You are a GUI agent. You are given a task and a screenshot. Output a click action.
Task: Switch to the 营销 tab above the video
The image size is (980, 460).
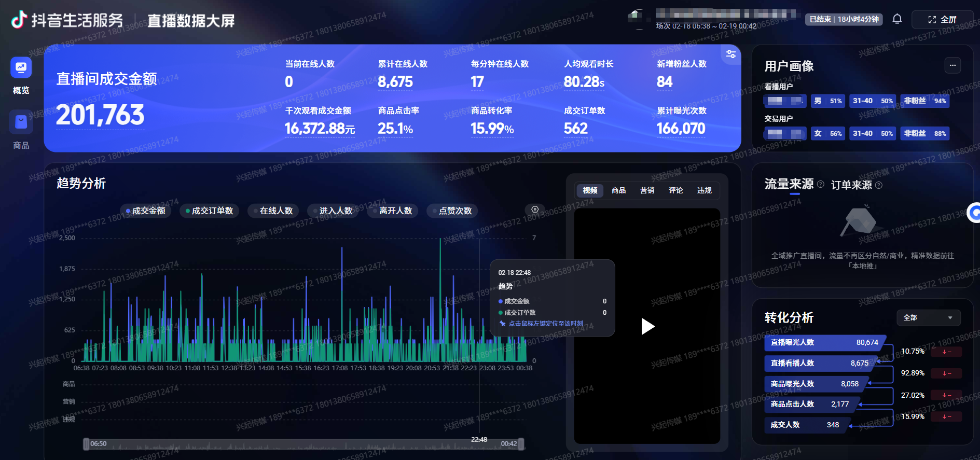647,190
